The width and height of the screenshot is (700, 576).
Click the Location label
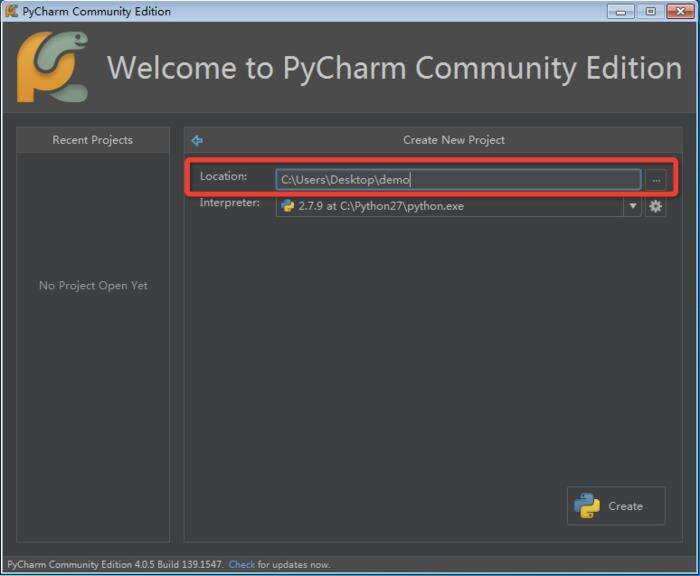(223, 176)
